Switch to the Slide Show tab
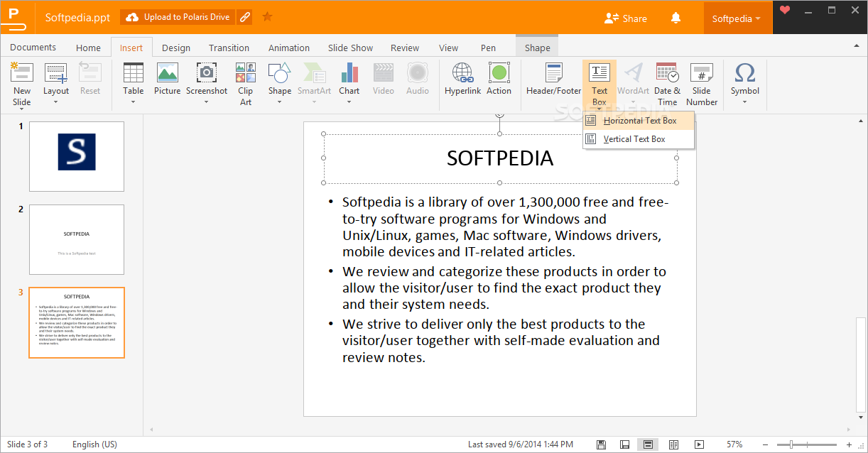 point(350,48)
